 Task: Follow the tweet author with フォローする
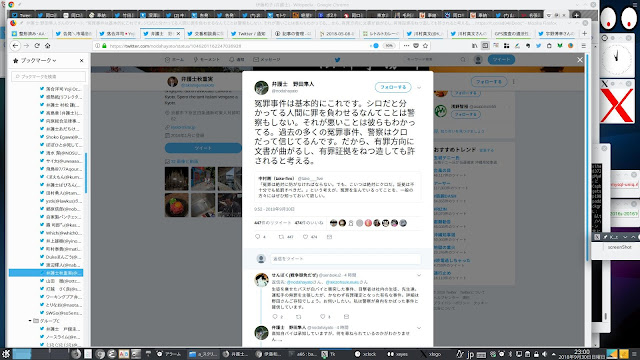393,87
